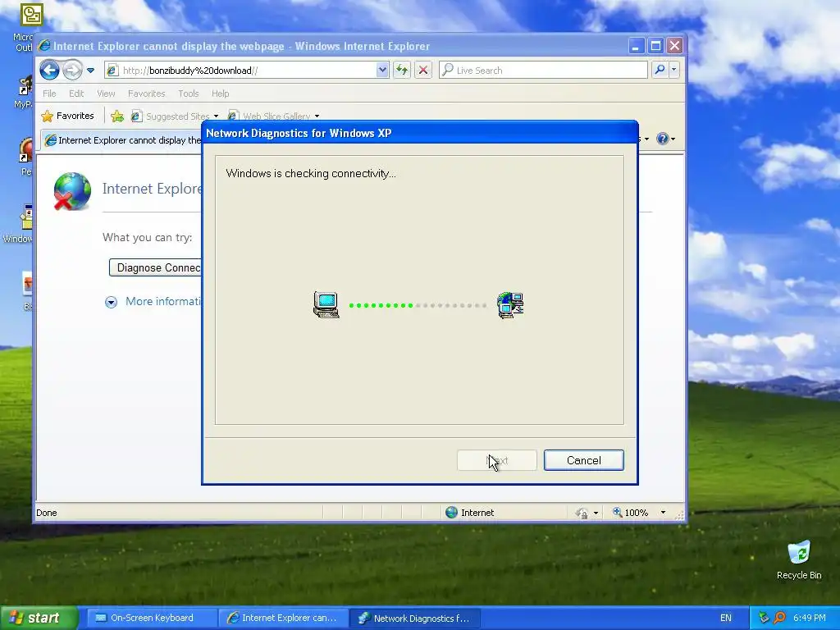Viewport: 840px width, 630px height.
Task: Click the Refresh page icon
Action: 402,71
